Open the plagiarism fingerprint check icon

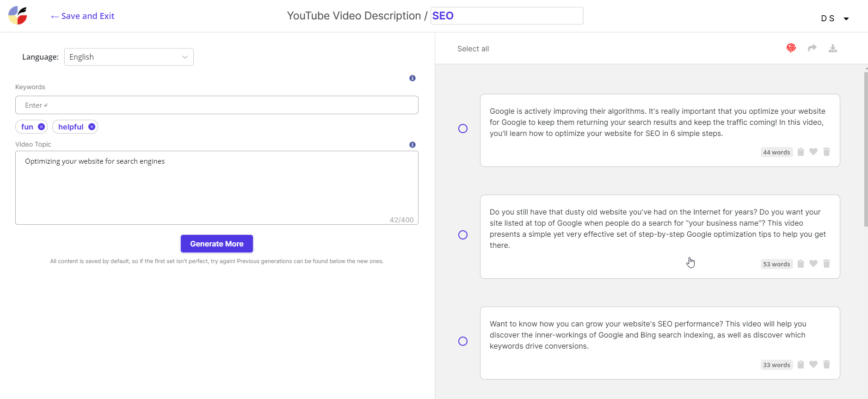click(791, 48)
